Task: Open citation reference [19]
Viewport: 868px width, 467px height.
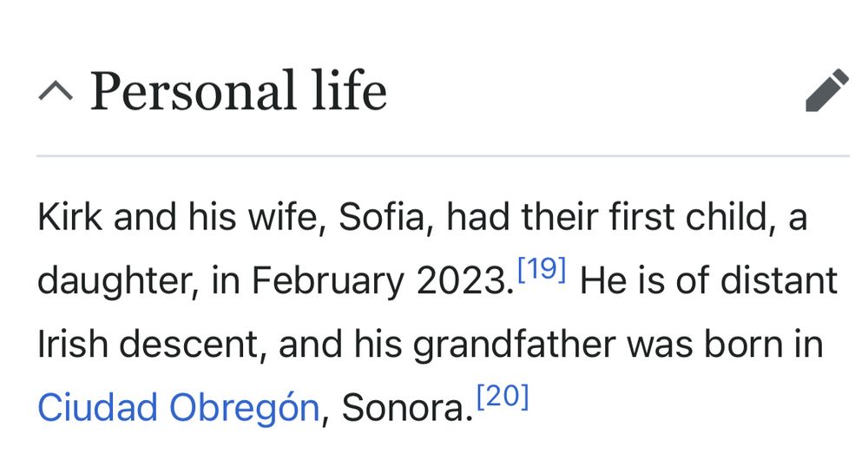Action: point(540,271)
